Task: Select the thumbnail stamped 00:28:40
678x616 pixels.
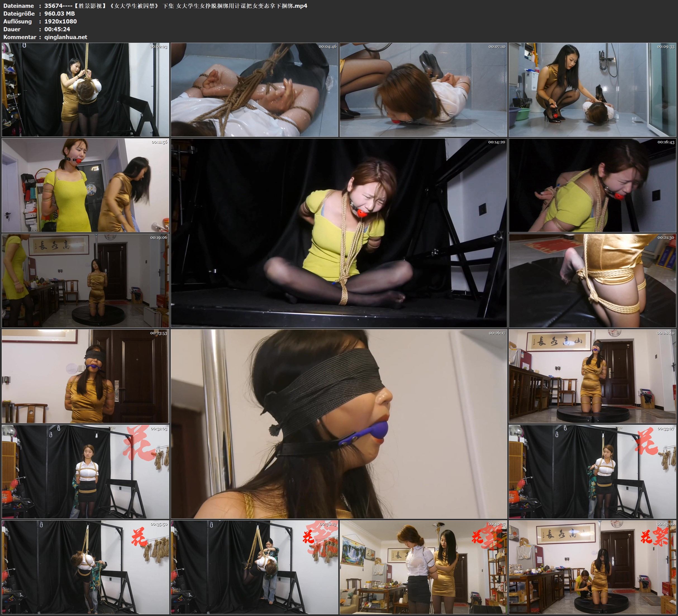Action: click(592, 376)
